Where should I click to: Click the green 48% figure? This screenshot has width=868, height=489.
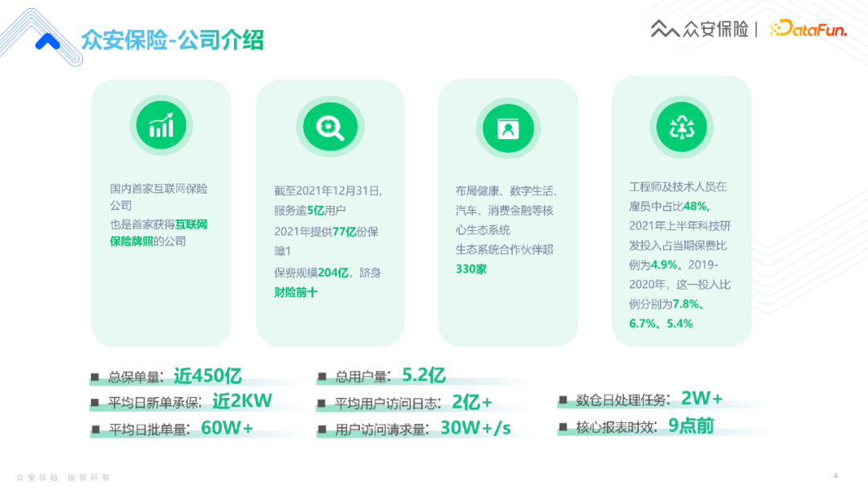tap(696, 207)
